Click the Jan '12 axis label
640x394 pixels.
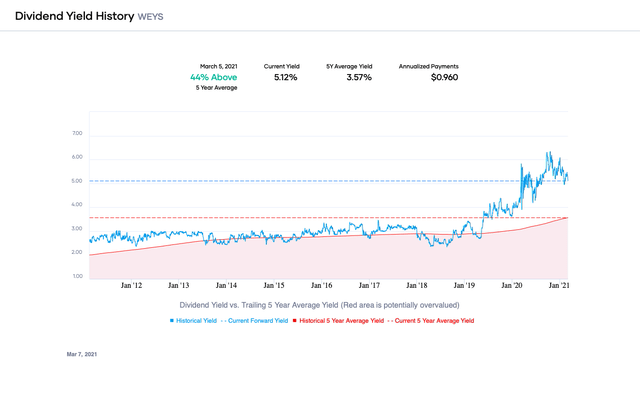coord(131,285)
